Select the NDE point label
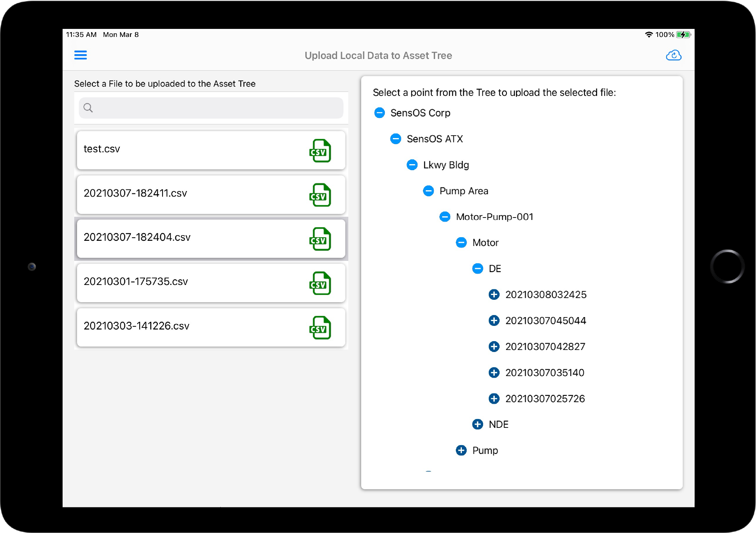 pos(498,424)
